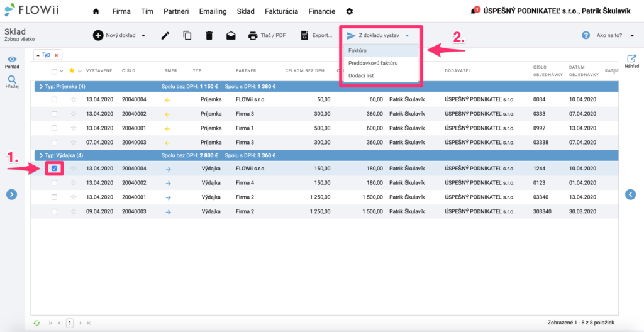Send document by email envelope icon
644x332 pixels.
click(x=231, y=35)
